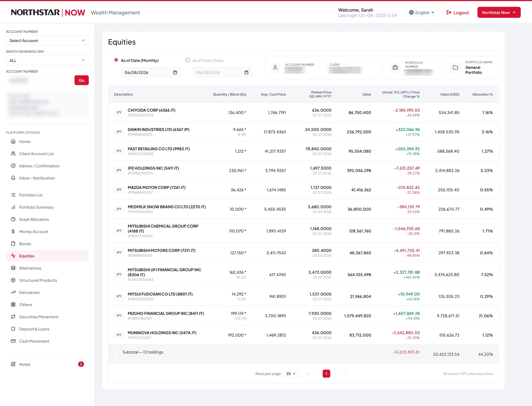Click the Avg. Cost Price column header
The height and width of the screenshot is (406, 532).
click(x=273, y=94)
